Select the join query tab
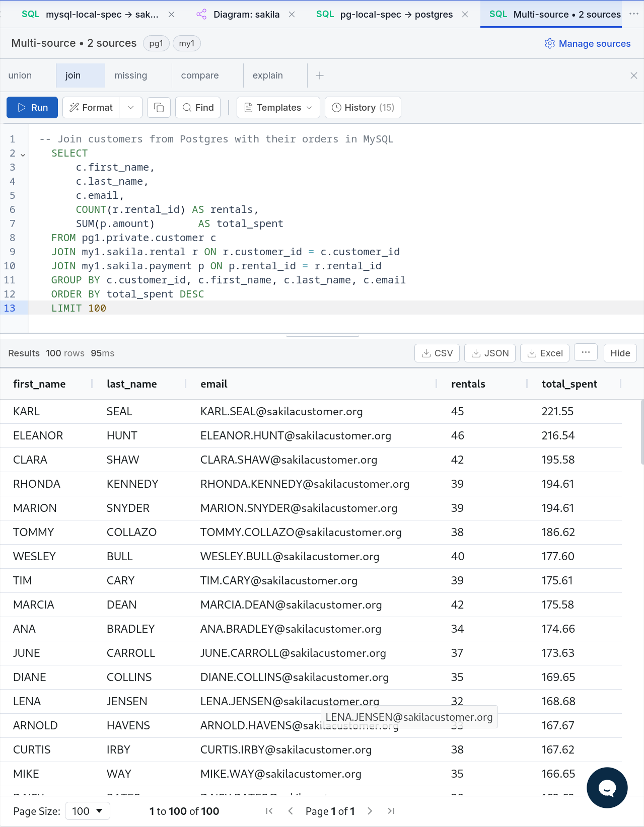This screenshot has height=827, width=644. click(x=81, y=76)
